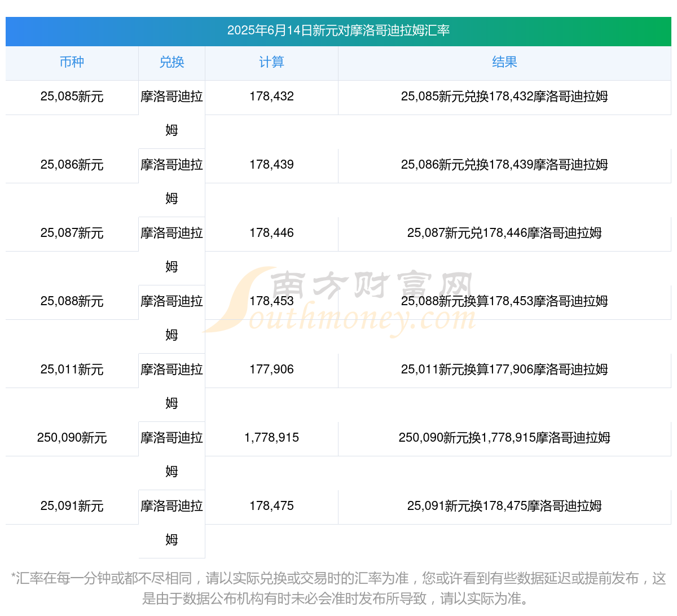Click 摩洛哥迪拉姆 in the 250,090新元 row
Screen dimensions: 677x616
click(172, 455)
